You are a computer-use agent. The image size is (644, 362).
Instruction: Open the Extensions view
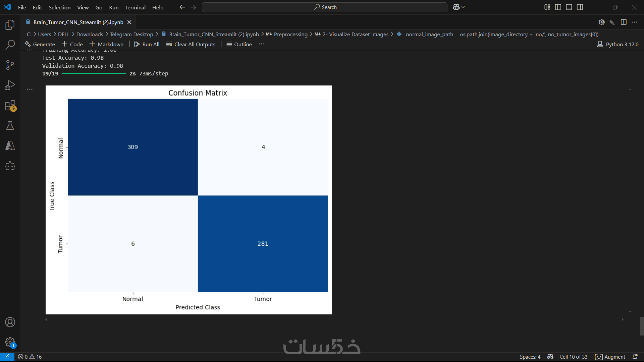tap(10, 106)
